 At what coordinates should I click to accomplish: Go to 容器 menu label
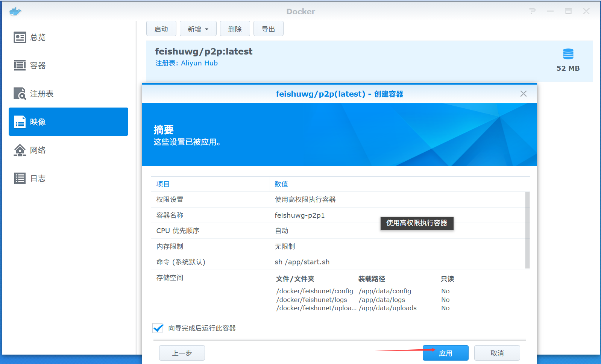(38, 65)
